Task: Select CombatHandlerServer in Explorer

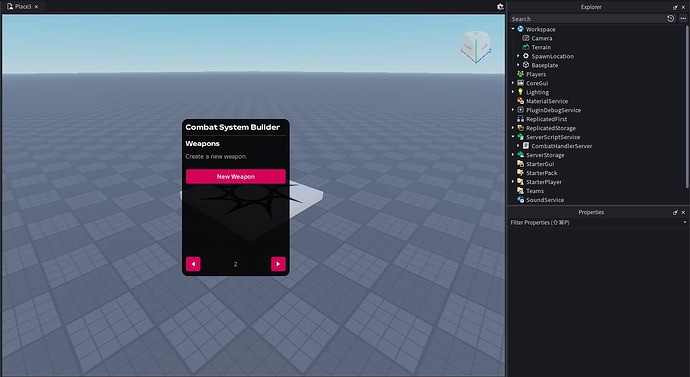Action: pyautogui.click(x=562, y=146)
